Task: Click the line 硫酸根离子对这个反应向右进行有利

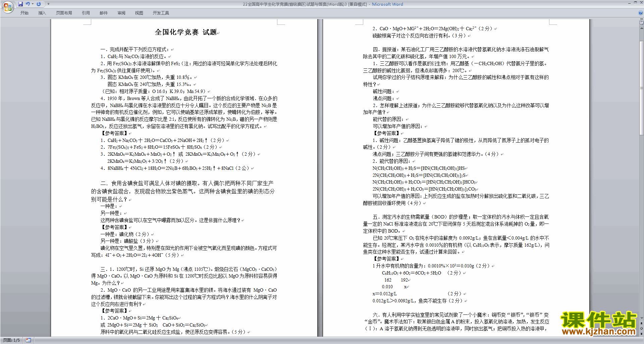Action: pyautogui.click(x=419, y=36)
